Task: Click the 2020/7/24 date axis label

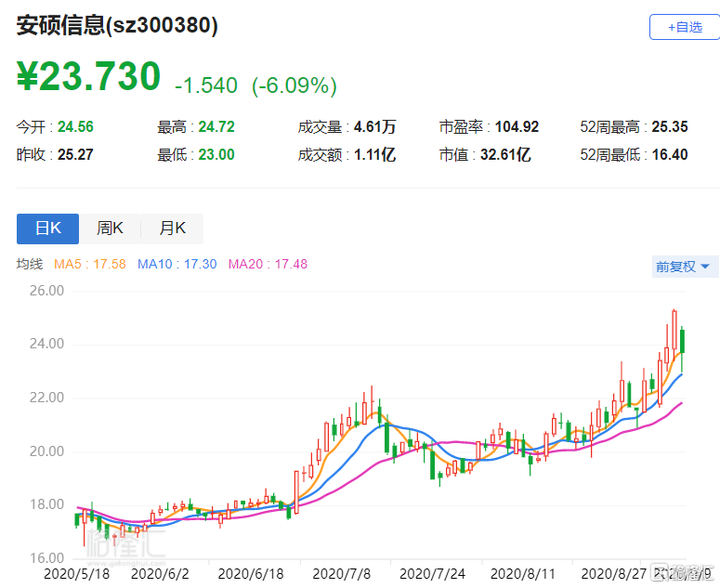Action: pyautogui.click(x=432, y=574)
